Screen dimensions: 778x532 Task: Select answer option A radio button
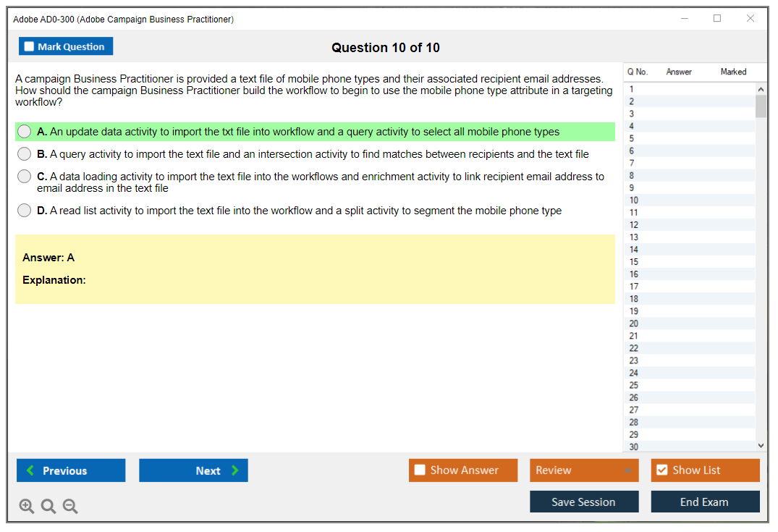coord(25,132)
